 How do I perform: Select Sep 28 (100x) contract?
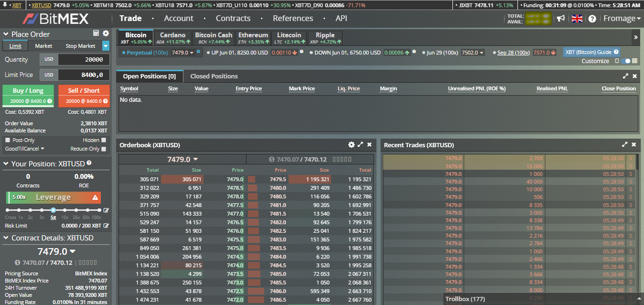(x=513, y=53)
